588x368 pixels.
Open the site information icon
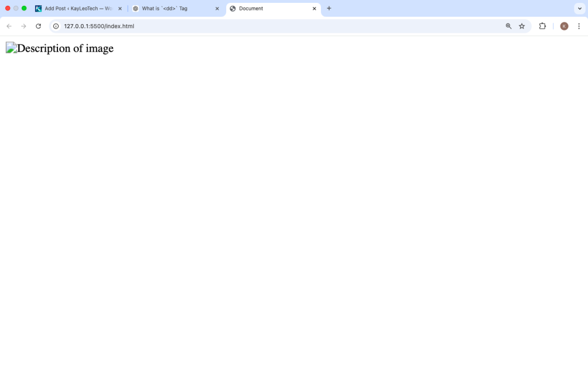56,26
